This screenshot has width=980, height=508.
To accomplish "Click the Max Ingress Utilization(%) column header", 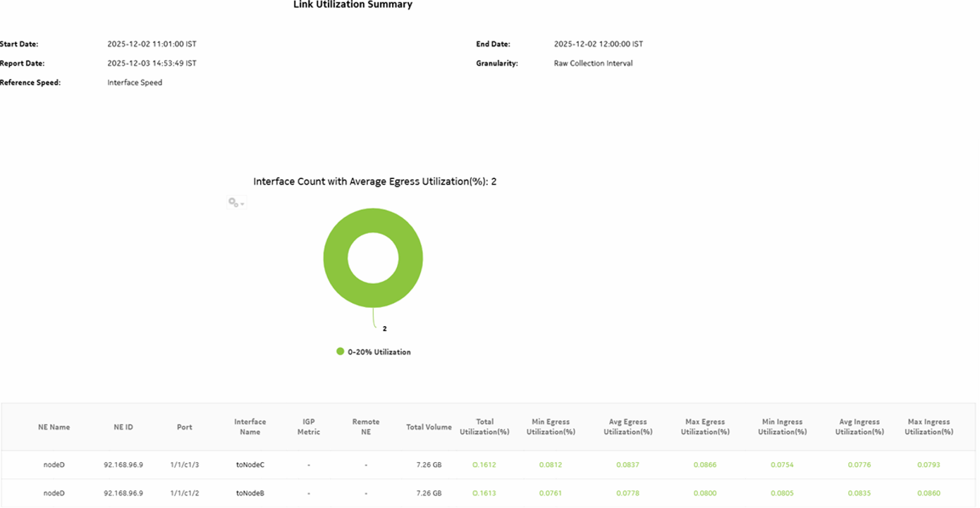I will pos(929,426).
